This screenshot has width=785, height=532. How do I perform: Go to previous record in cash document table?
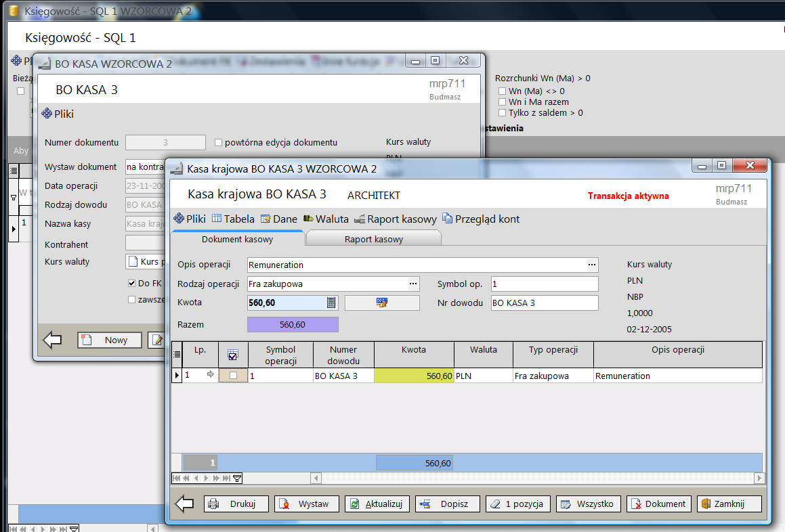click(196, 478)
